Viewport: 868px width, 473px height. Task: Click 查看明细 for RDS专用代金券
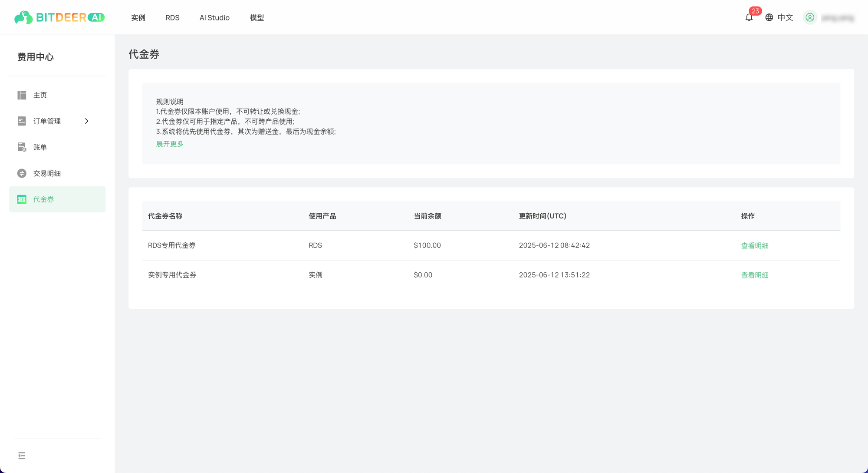point(755,245)
